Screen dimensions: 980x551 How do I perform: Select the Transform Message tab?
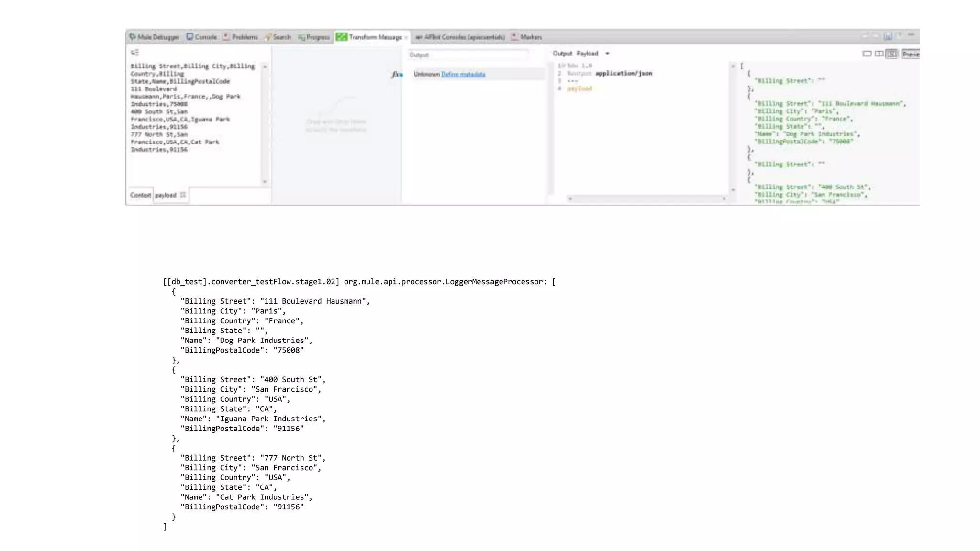click(x=371, y=37)
